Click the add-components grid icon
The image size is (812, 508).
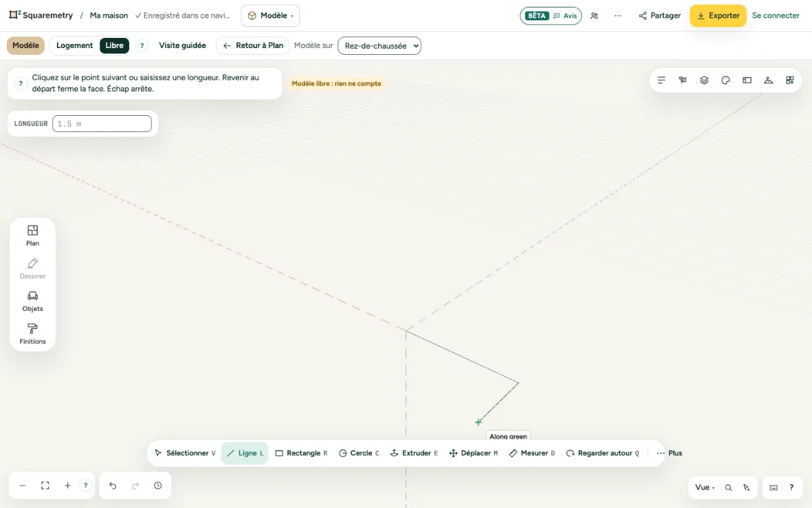[790, 80]
